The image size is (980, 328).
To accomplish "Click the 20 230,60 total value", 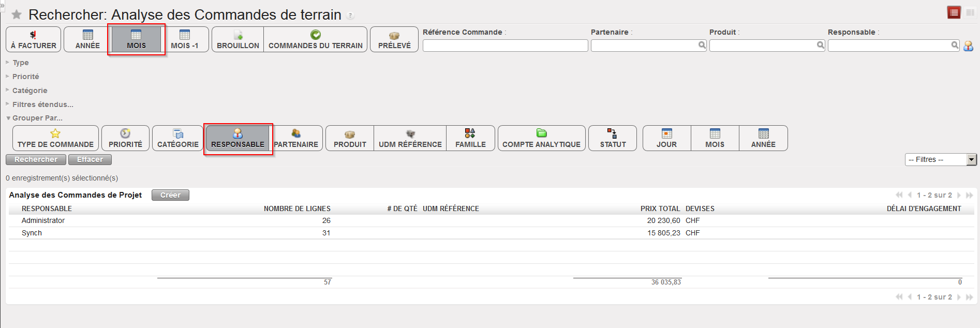I will point(663,220).
